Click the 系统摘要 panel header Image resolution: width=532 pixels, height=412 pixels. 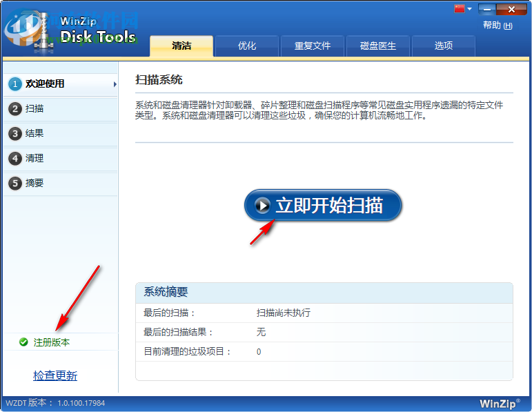[324, 292]
